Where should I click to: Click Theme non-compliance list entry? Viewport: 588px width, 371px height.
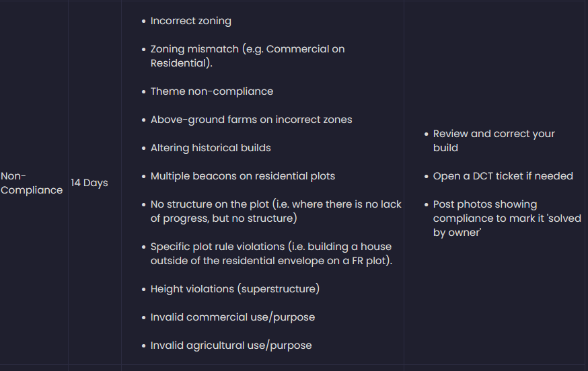(x=211, y=91)
